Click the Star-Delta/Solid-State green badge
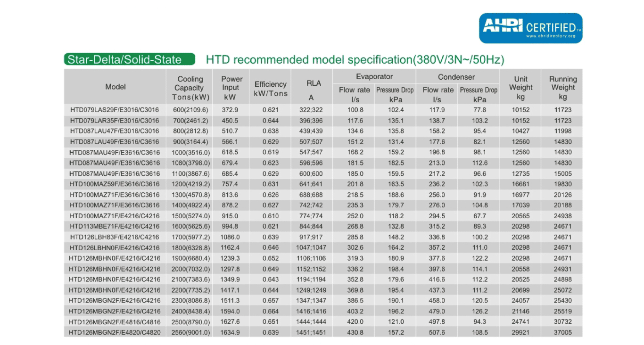The height and width of the screenshot is (345, 644). 129,59
